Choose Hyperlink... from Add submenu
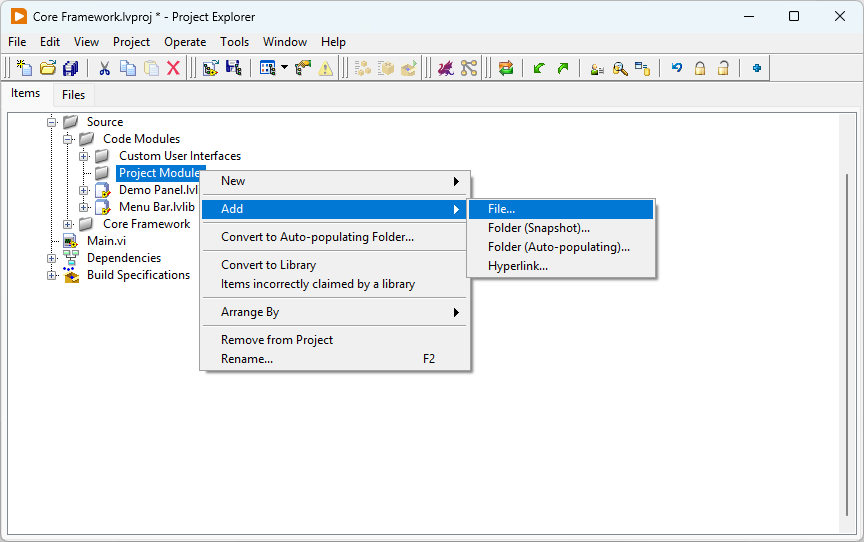Screen dimensions: 864x542 click(560, 266)
